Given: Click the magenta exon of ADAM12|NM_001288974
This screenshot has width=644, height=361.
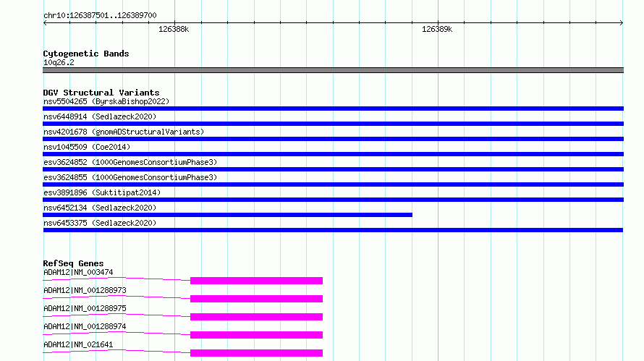Looking at the screenshot, I should (x=256, y=335).
